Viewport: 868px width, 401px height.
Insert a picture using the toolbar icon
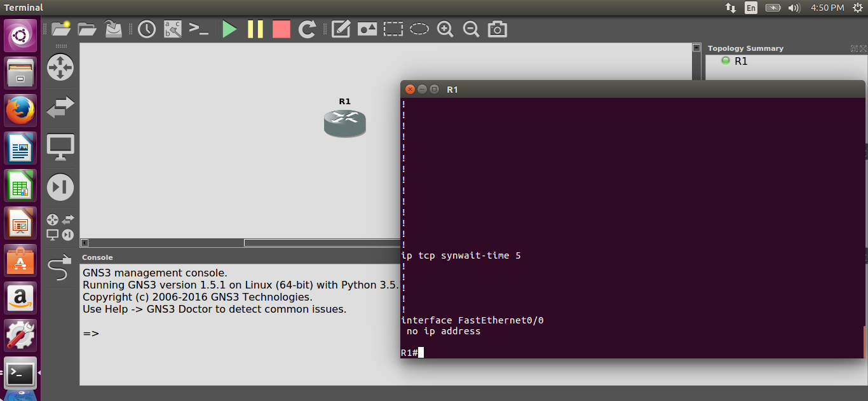367,29
